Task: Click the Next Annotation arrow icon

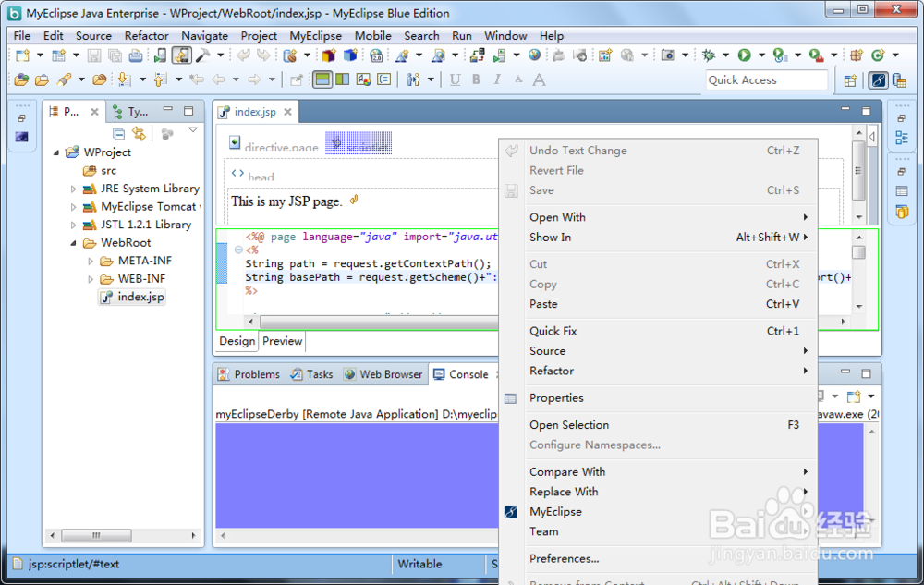Action: [x=125, y=79]
